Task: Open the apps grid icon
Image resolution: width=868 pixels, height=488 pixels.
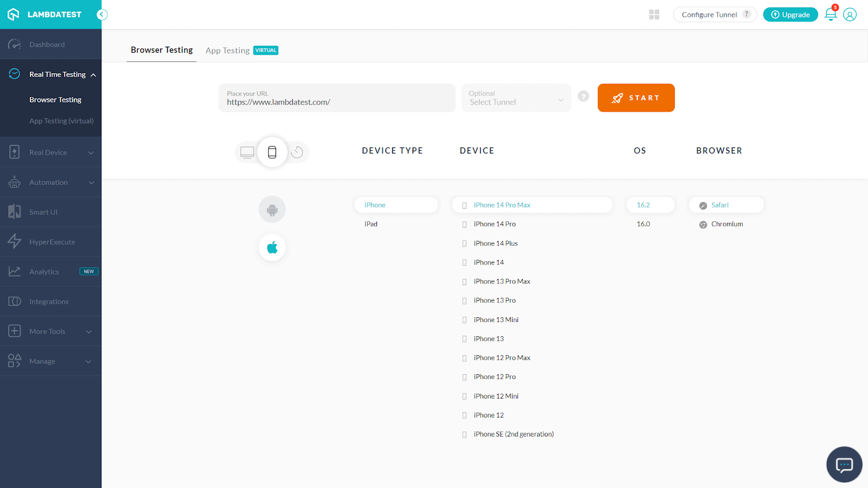Action: [654, 15]
